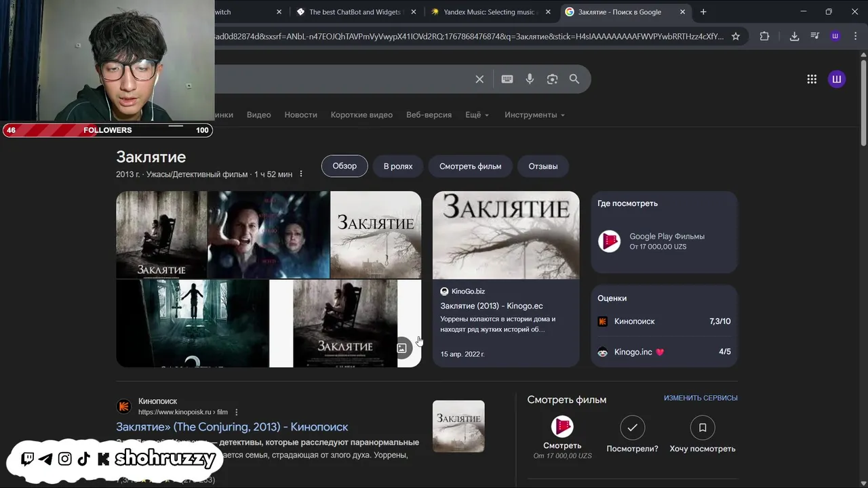Click the ИЗМЕНИТЬ СЕРВИСЫ link

[x=701, y=398]
